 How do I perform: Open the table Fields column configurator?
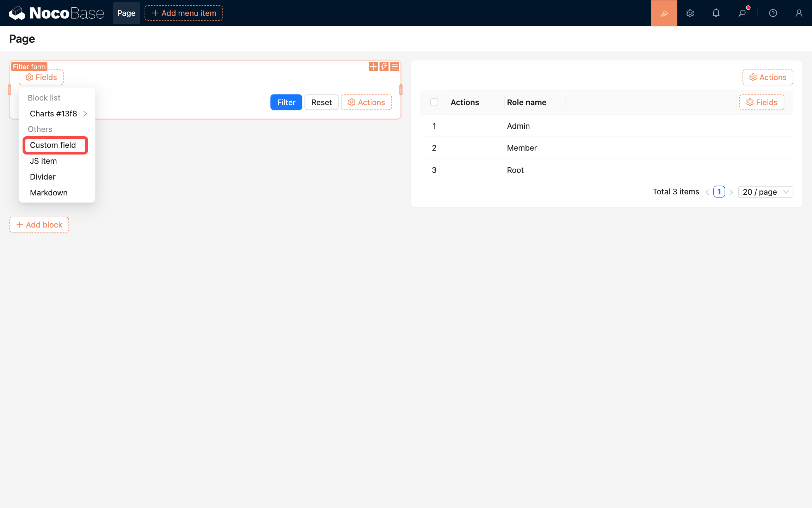[761, 102]
